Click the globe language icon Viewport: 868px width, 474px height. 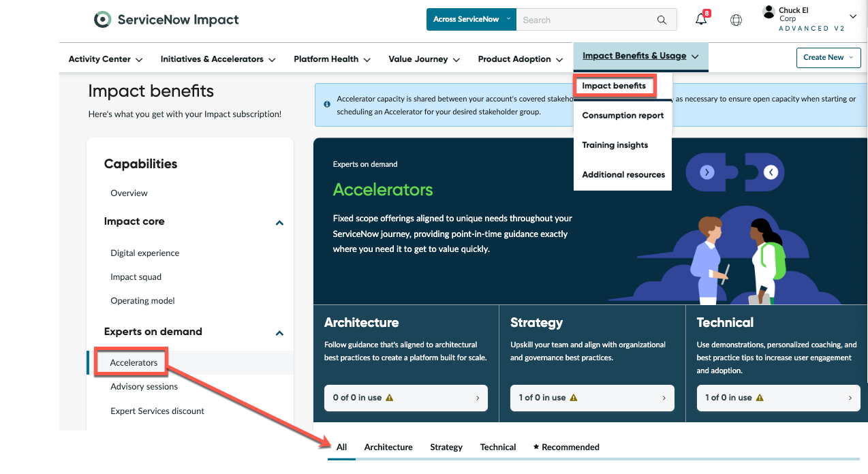[736, 20]
